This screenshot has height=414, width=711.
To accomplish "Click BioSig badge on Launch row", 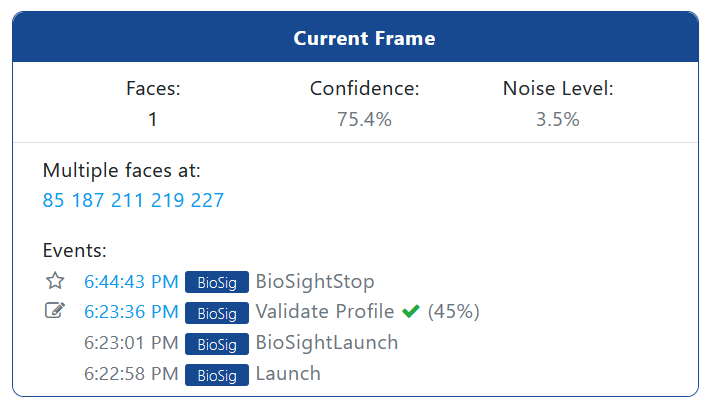I will tap(217, 375).
